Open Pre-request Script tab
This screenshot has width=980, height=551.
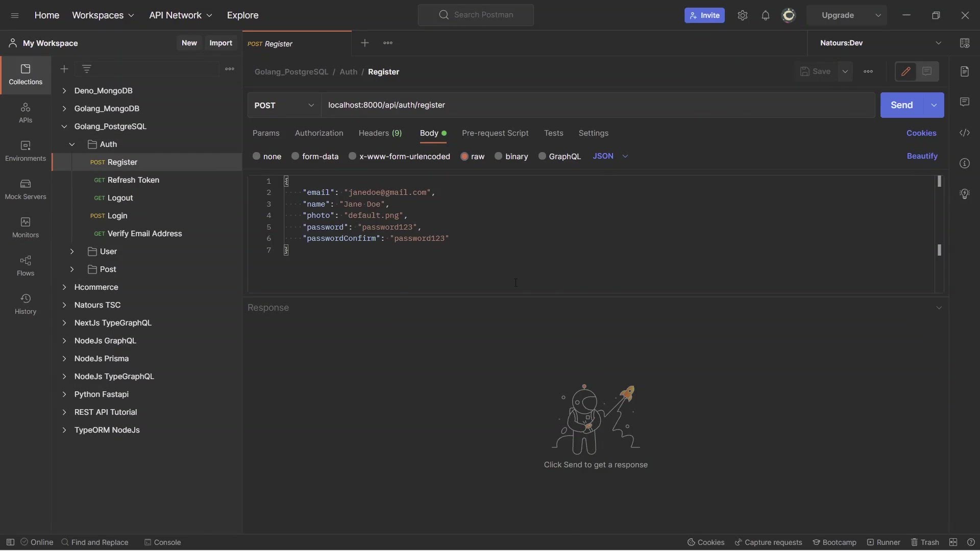[495, 133]
